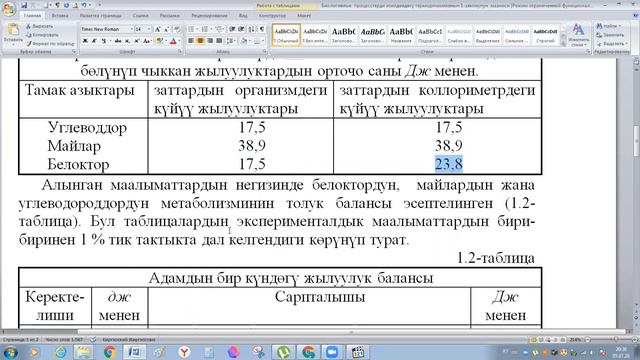Save the document from Quick Access
The height and width of the screenshot is (360, 640).
24,5
